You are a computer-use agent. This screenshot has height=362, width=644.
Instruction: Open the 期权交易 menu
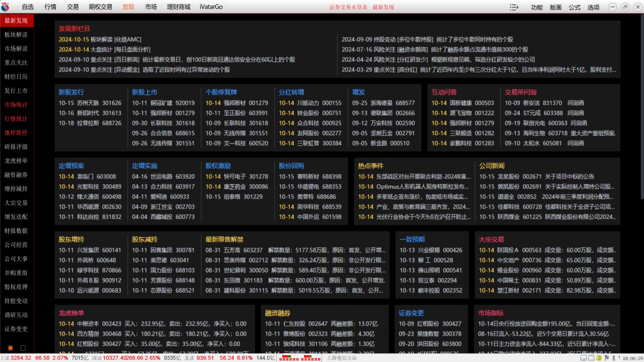101,7
